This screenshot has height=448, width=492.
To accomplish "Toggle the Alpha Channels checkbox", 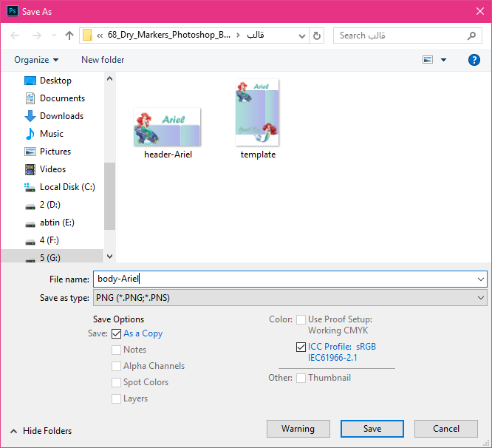I will (117, 366).
